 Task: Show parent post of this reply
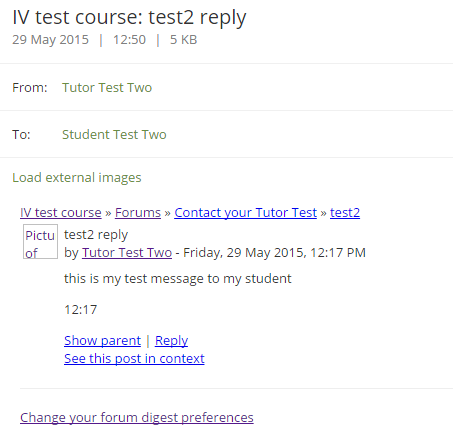tap(102, 341)
